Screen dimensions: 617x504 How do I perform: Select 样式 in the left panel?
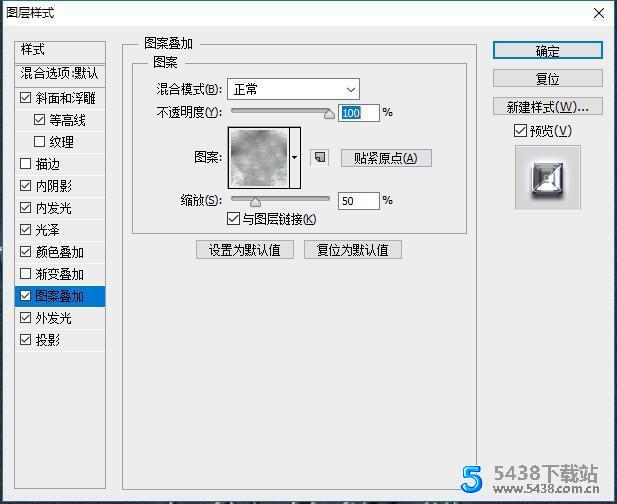pos(60,52)
